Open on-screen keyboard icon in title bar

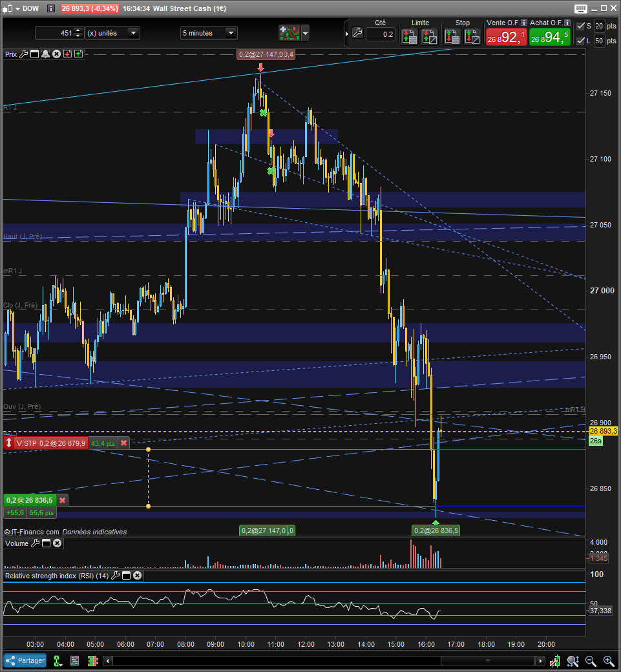(x=581, y=8)
